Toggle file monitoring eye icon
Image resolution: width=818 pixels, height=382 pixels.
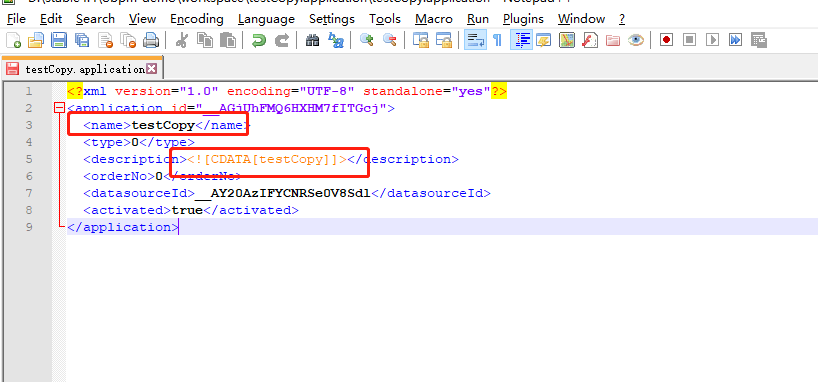point(636,40)
